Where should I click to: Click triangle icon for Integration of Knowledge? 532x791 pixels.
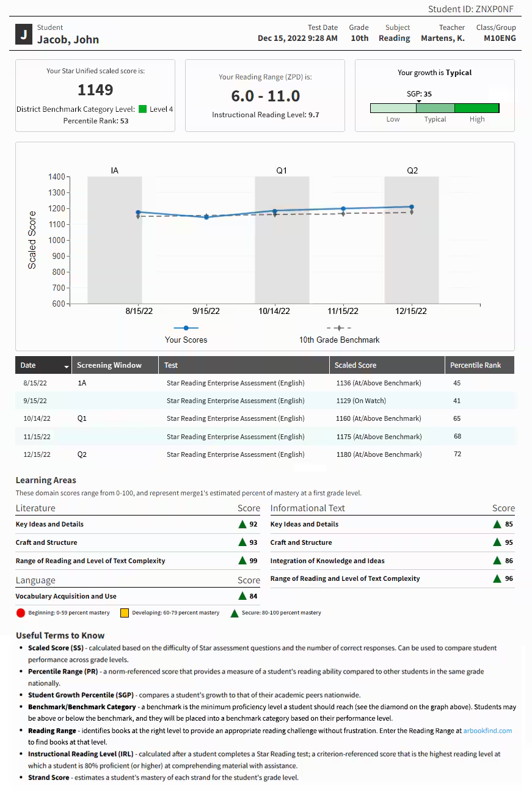[498, 560]
